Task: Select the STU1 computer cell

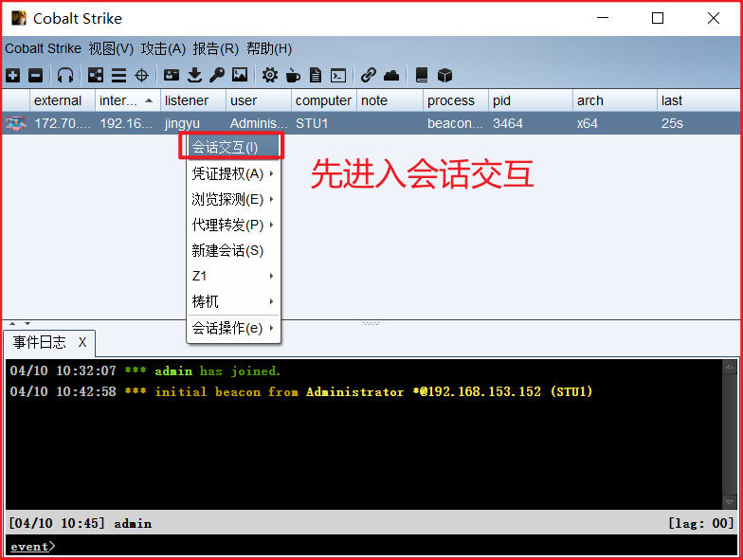Action: click(324, 123)
